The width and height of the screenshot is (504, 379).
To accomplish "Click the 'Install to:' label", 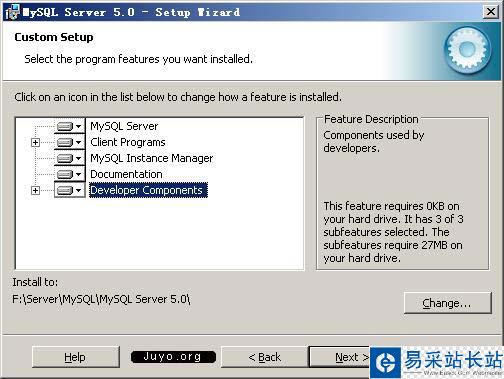I will click(35, 282).
